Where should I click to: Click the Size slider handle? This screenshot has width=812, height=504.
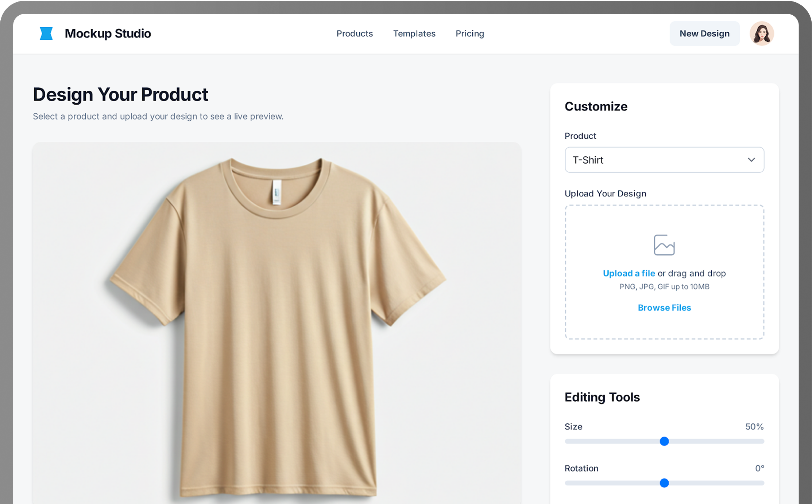664,441
